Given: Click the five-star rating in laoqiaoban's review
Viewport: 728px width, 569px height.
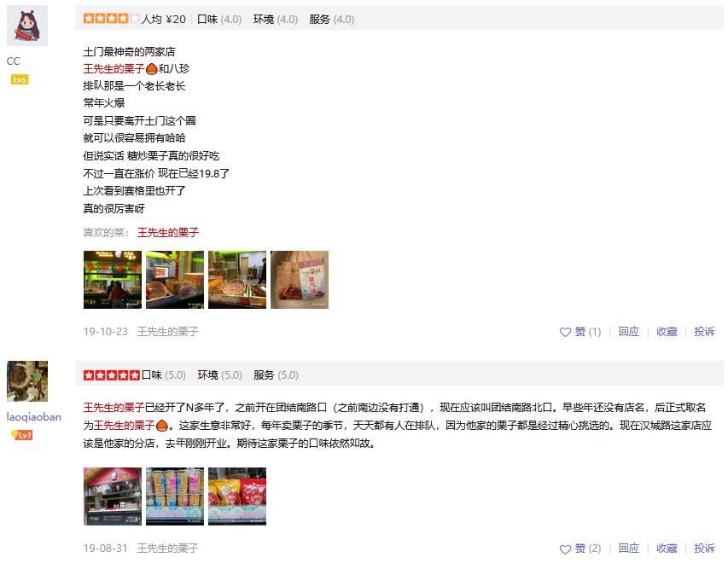Looking at the screenshot, I should pos(112,375).
